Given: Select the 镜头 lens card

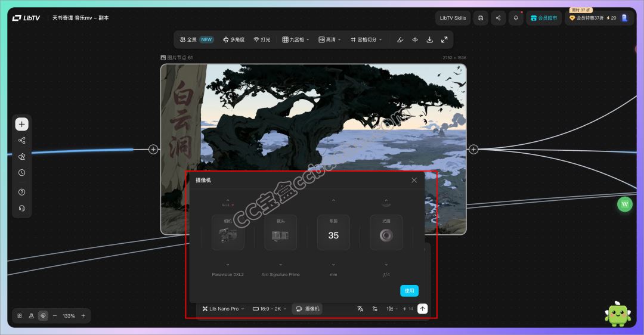Looking at the screenshot, I should (x=280, y=232).
